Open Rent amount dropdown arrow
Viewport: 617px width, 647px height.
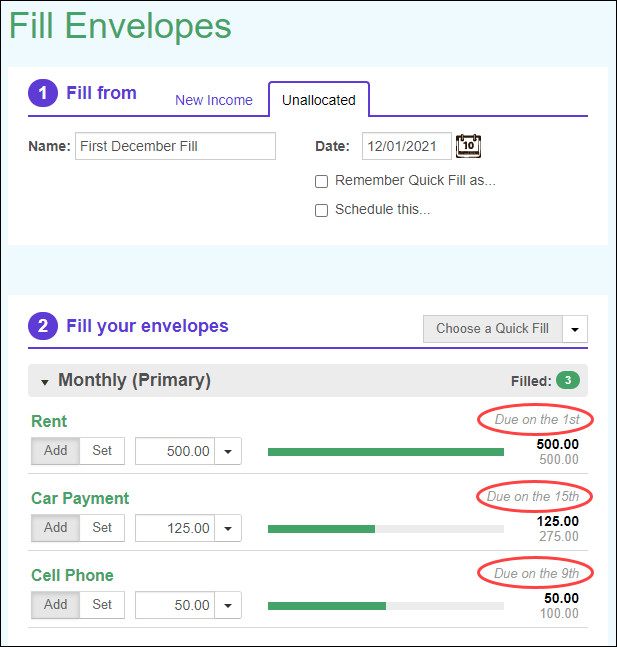228,452
